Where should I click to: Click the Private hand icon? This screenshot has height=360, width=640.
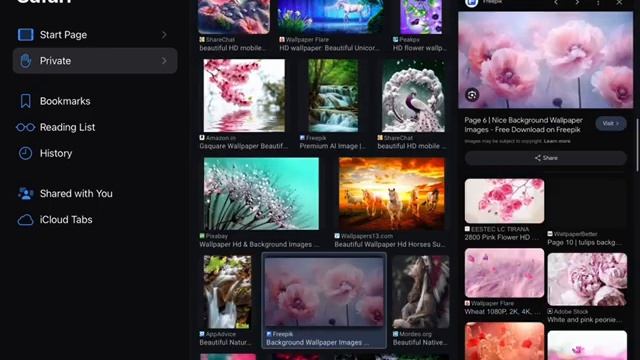(x=25, y=61)
